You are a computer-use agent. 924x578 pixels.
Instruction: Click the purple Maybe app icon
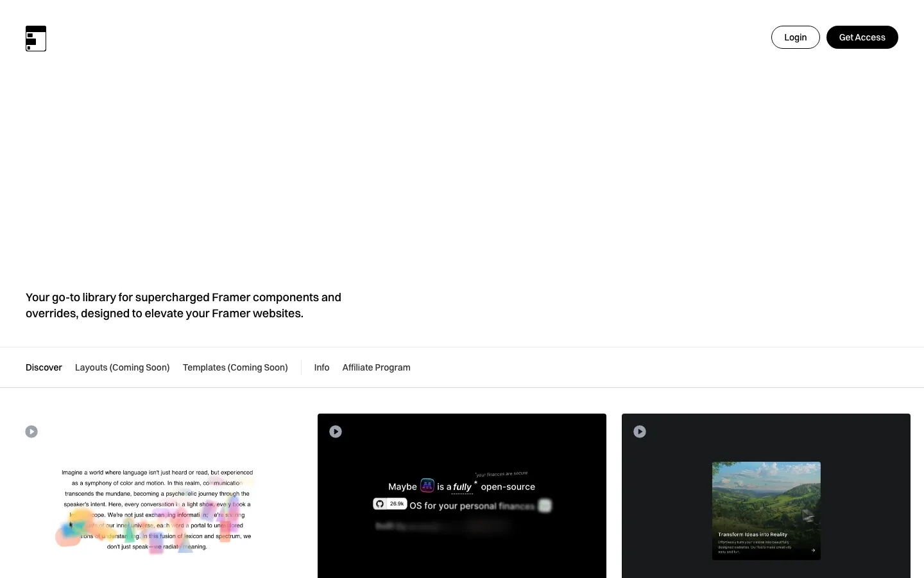[x=427, y=486]
